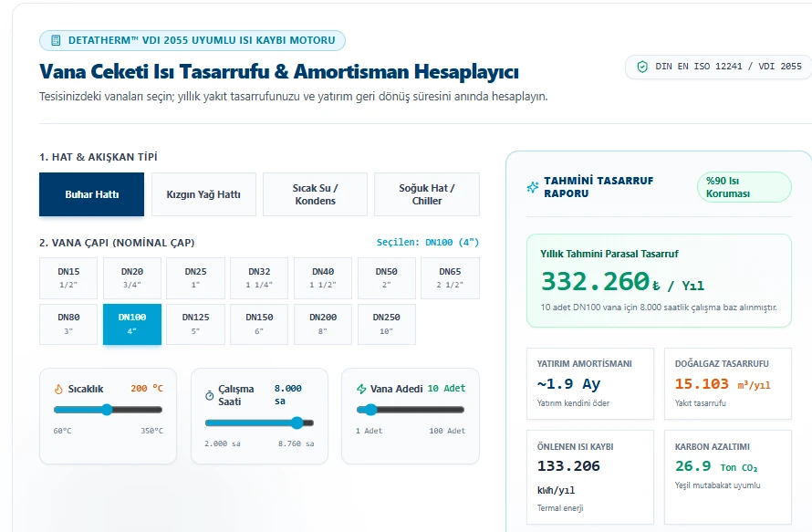Click the '8.000 sa' working hours value
The image size is (812, 532).
coord(288,395)
